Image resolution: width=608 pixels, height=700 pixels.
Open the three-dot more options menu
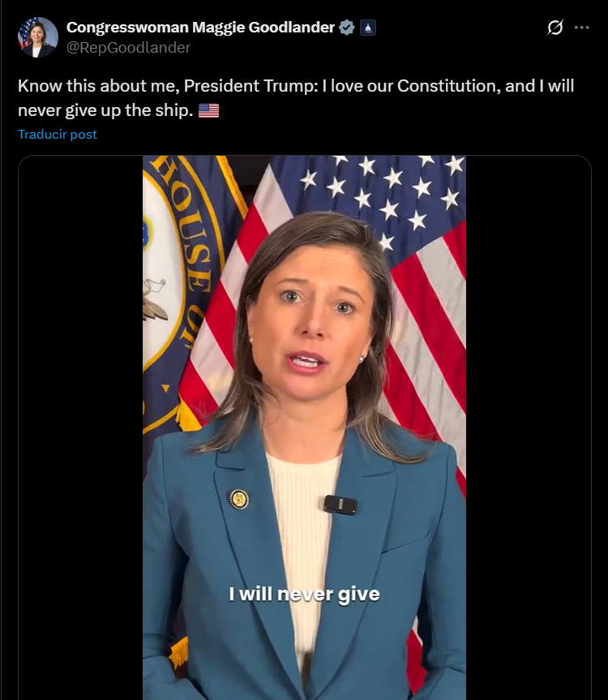(582, 28)
